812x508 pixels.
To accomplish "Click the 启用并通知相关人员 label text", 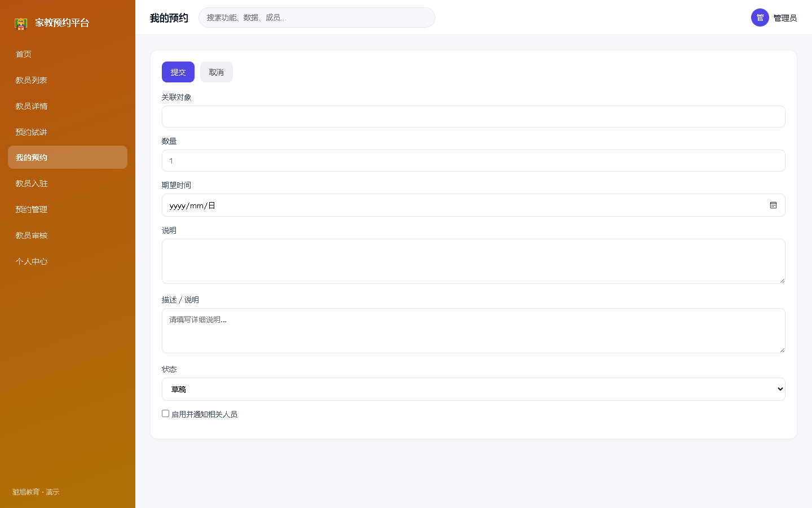I will [x=204, y=414].
